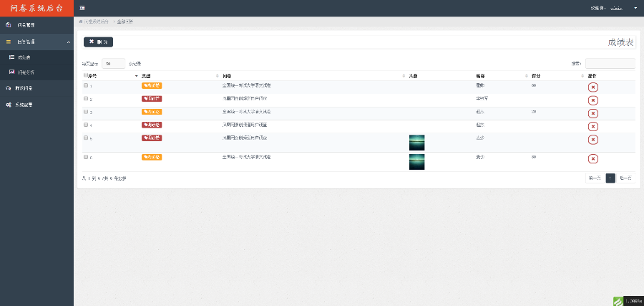
Task: Click the search input field
Action: point(610,63)
